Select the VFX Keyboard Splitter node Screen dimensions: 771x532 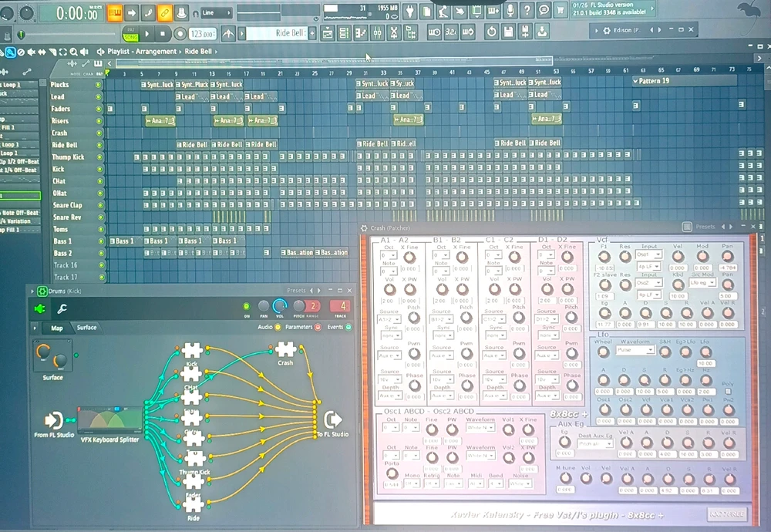point(110,419)
